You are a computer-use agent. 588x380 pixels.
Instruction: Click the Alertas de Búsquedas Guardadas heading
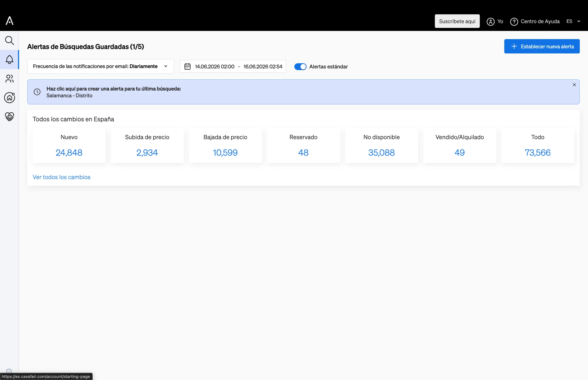tap(86, 46)
